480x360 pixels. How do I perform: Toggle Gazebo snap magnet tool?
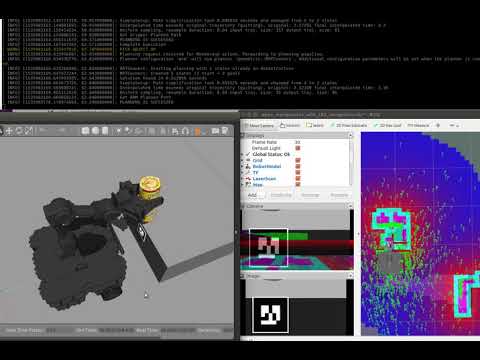[x=185, y=131]
